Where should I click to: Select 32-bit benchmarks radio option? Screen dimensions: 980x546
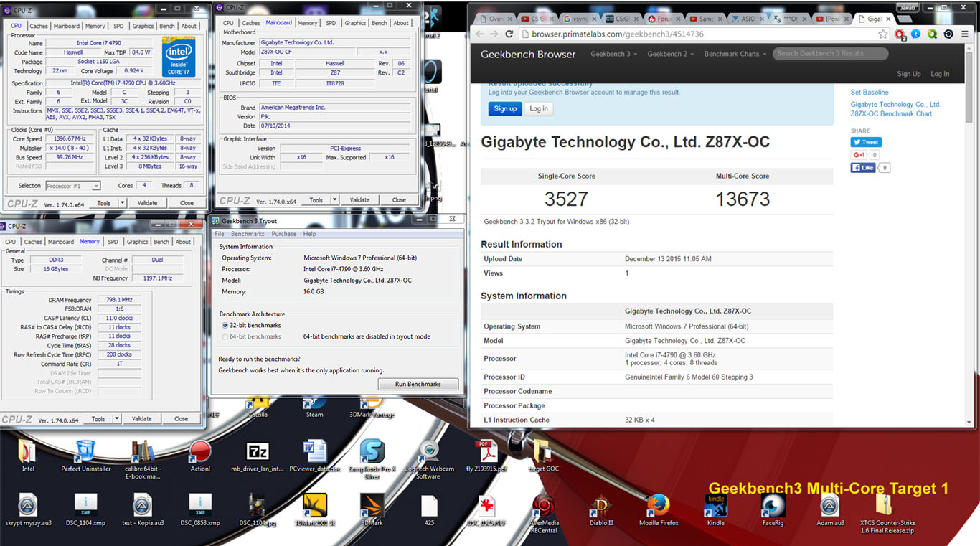[225, 325]
